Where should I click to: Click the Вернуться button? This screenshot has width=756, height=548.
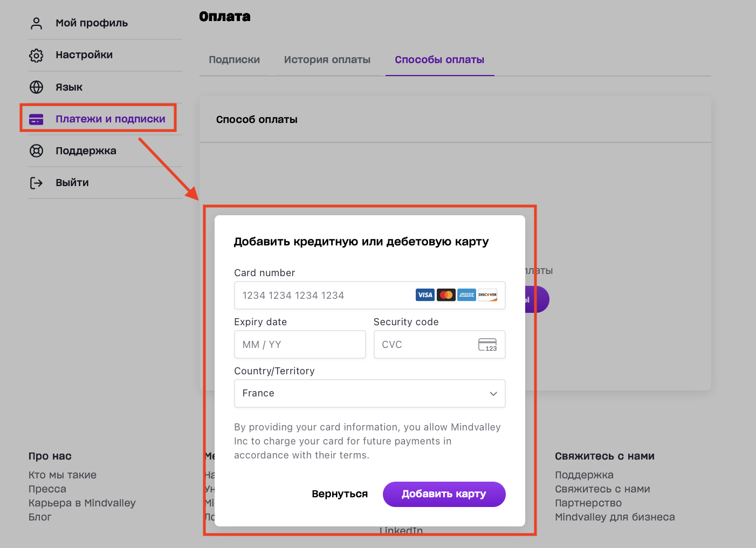point(340,494)
